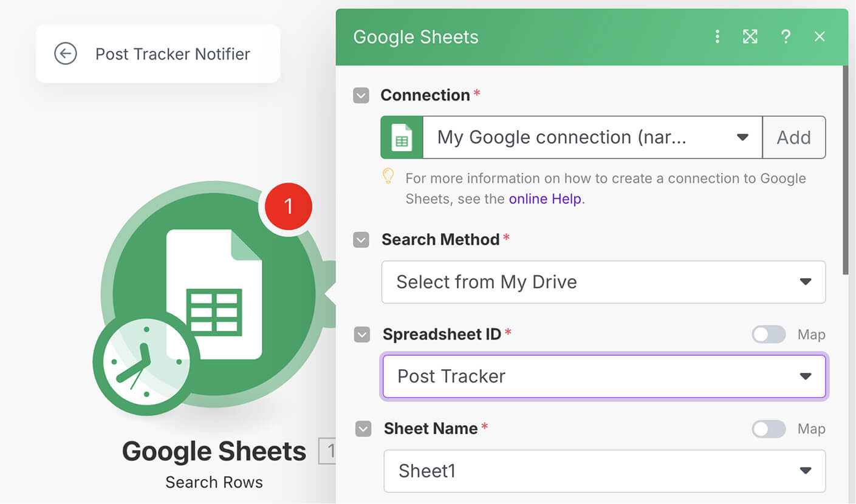Go back using the arrow beside Post Tracker Notifier
856x504 pixels.
(66, 53)
